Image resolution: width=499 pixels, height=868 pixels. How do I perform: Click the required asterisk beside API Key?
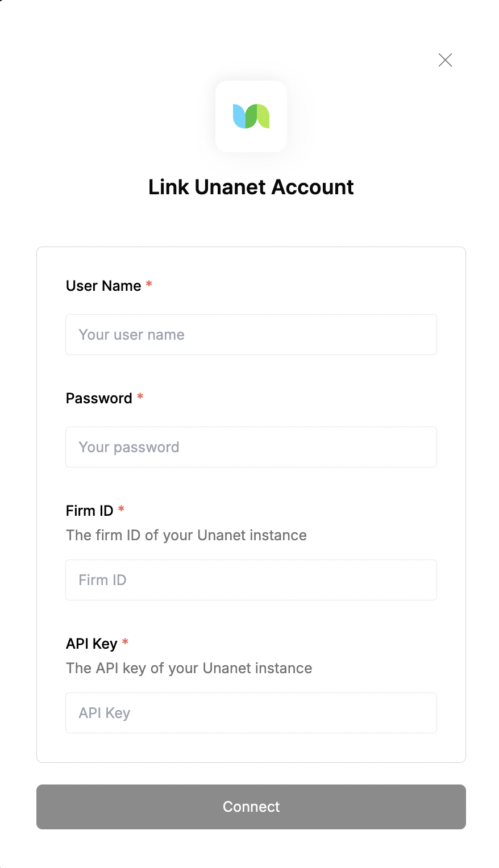pyautogui.click(x=125, y=641)
